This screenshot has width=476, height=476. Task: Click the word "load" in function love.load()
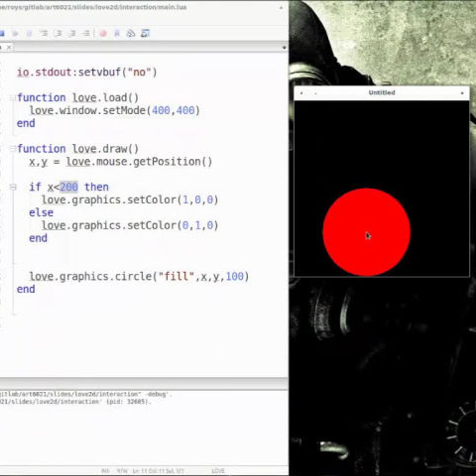point(115,98)
